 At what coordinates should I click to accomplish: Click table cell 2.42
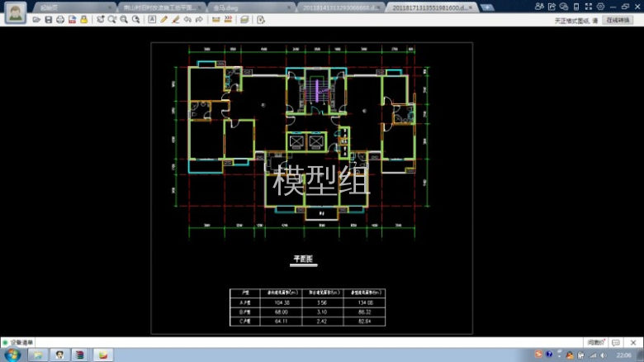tap(322, 322)
